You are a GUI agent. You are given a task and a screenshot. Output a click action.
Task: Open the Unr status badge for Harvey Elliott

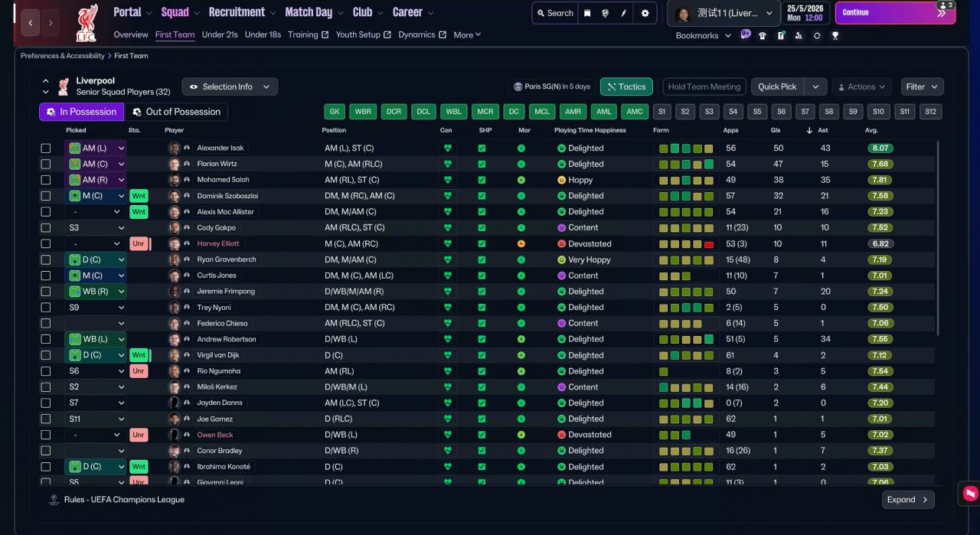click(139, 243)
